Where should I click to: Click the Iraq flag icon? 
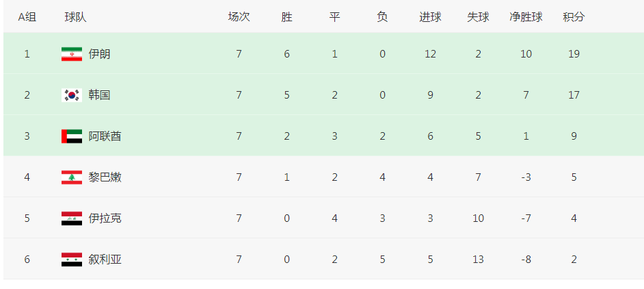click(x=71, y=218)
